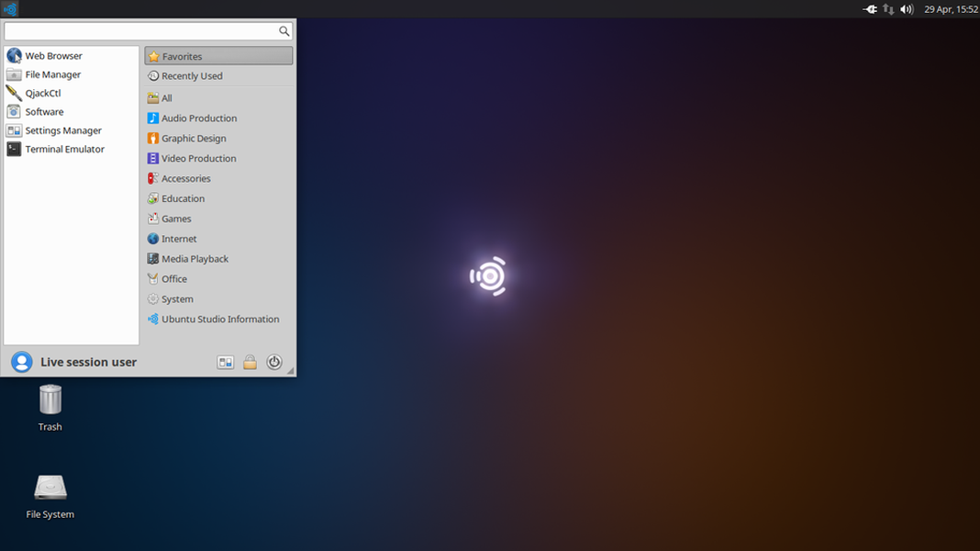Screen dimensions: 980x551
Task: Click the Live session user label
Action: 87,362
